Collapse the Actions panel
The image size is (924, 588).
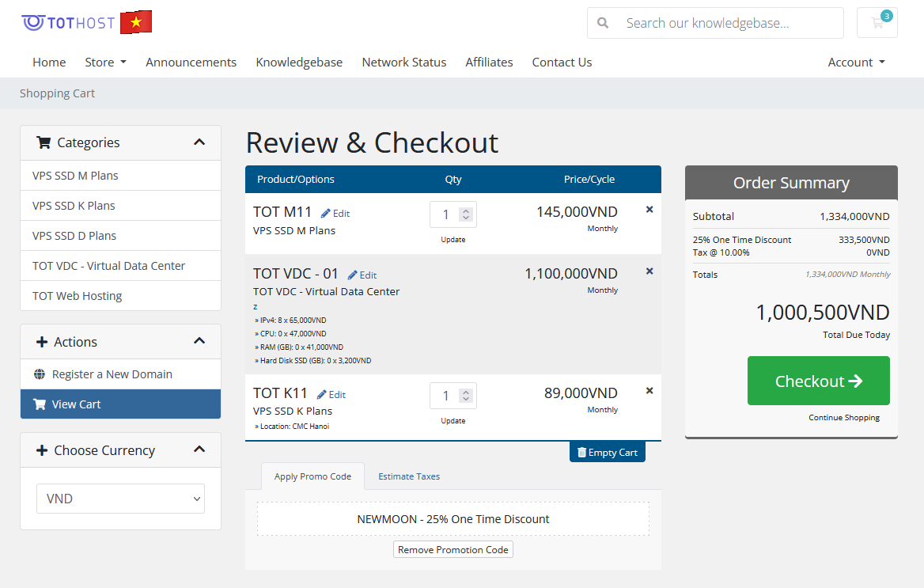pos(199,341)
